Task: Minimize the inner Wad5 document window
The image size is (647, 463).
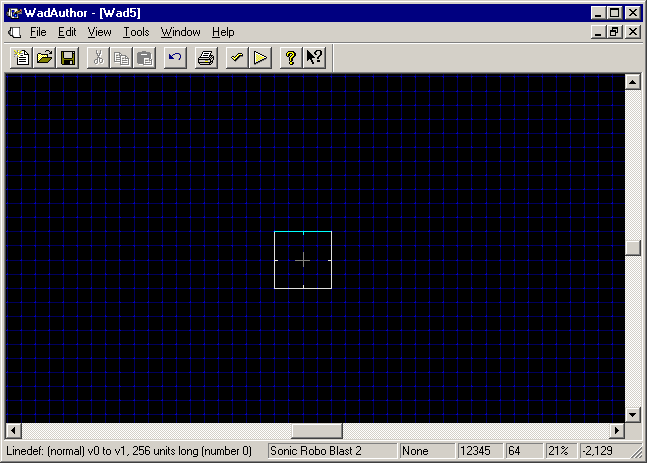Action: point(598,32)
